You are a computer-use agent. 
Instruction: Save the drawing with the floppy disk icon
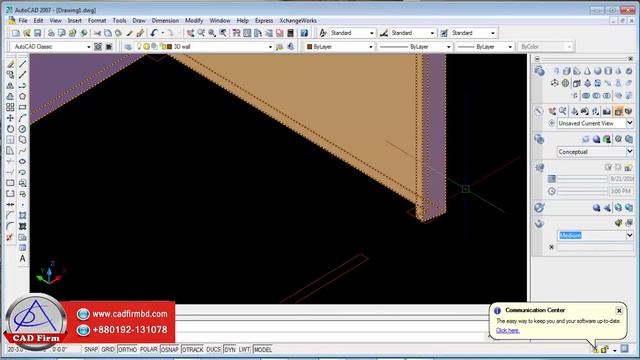38,33
